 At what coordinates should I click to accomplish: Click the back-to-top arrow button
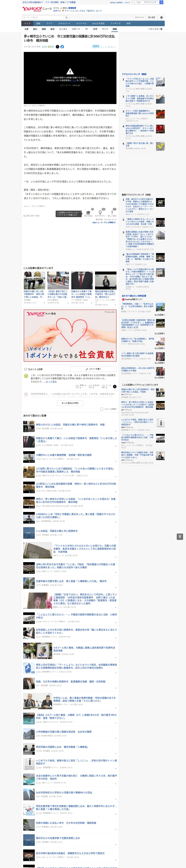pyautogui.click(x=180, y=537)
